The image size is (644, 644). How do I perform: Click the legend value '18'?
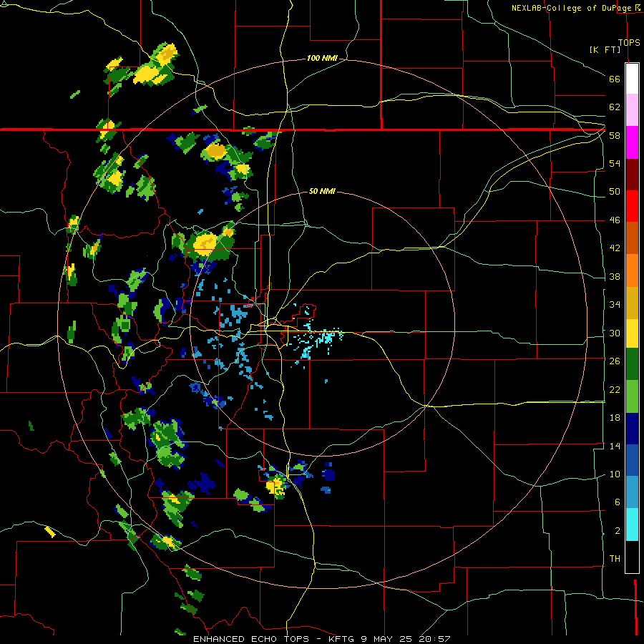click(615, 418)
